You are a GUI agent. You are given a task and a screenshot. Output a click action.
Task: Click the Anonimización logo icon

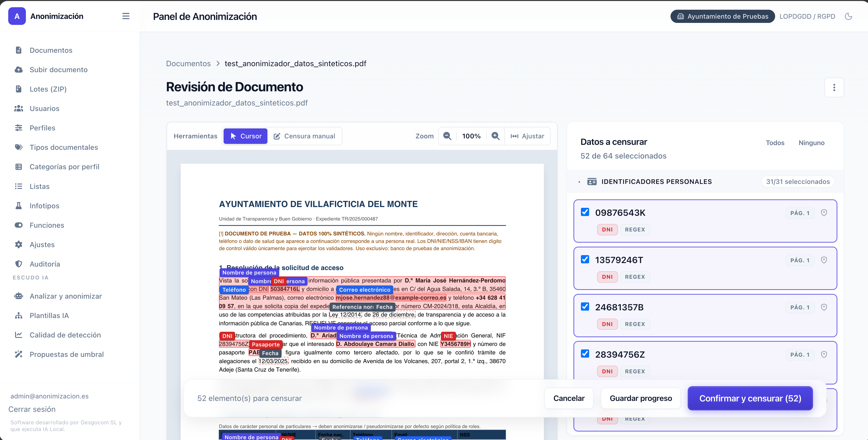click(x=17, y=16)
